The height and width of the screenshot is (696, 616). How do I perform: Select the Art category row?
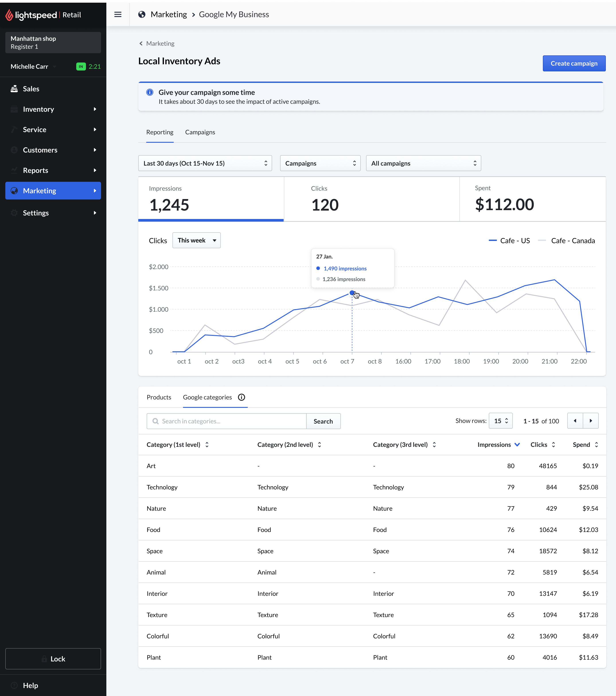(x=372, y=466)
